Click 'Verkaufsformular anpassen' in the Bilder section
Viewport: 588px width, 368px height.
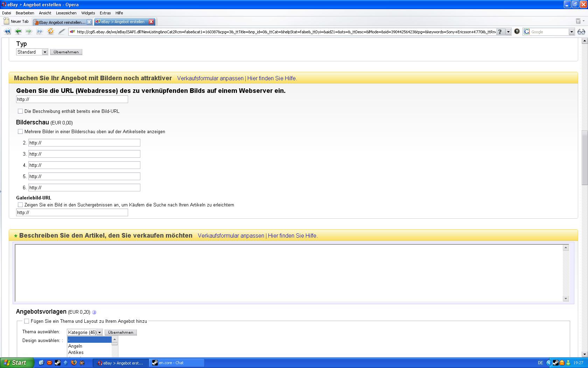pyautogui.click(x=210, y=79)
